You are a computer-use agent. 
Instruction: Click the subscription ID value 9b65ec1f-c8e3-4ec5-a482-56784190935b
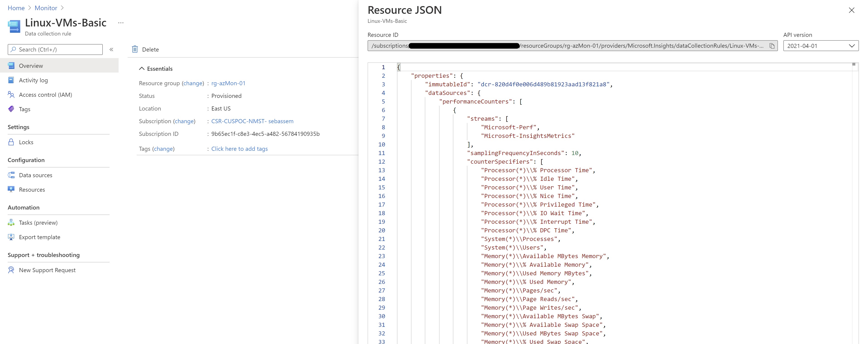pos(265,134)
